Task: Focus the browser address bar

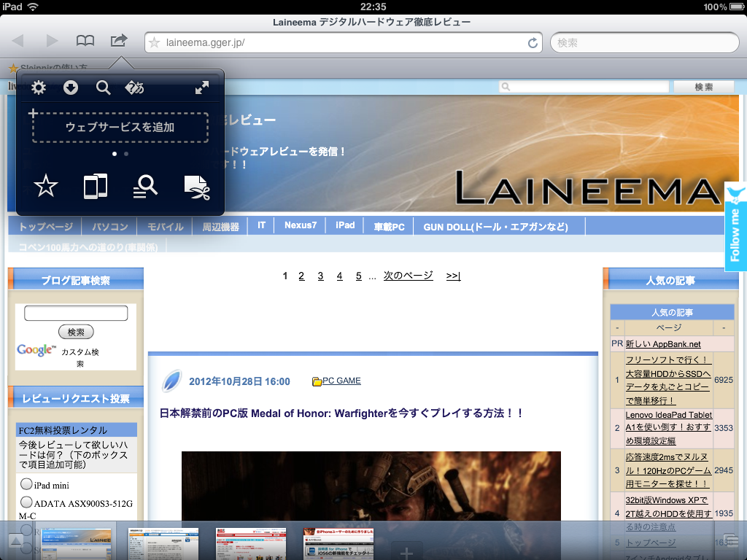Action: pos(344,43)
